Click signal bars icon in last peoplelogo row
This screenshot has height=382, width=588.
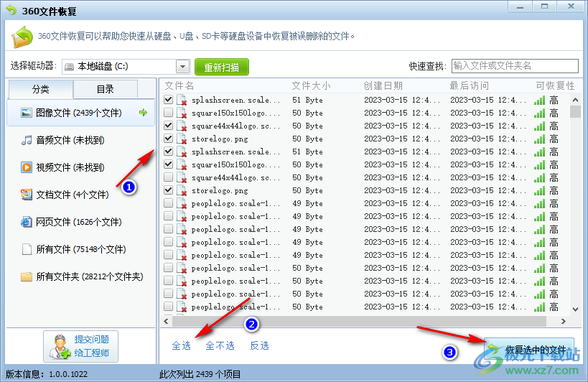[x=540, y=307]
